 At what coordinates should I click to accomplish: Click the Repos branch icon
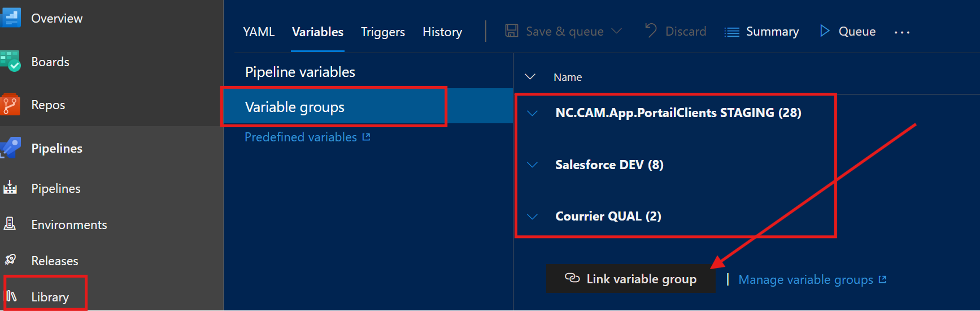tap(11, 105)
